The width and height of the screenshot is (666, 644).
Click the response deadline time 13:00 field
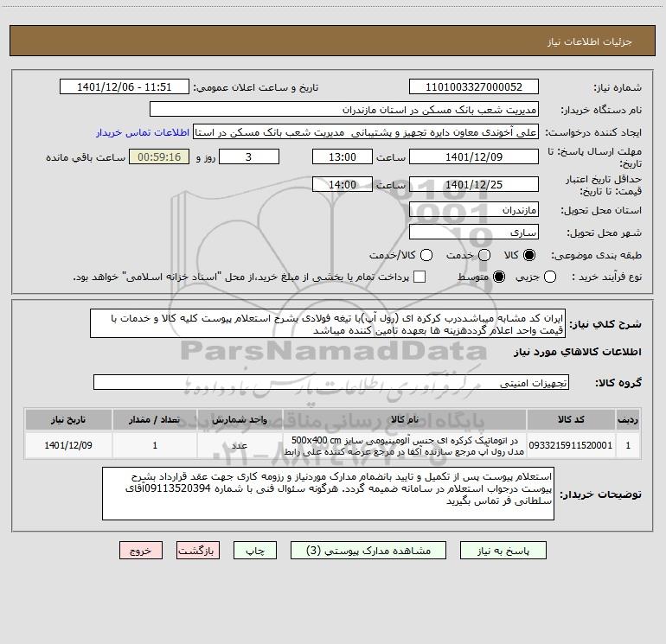coord(343,157)
